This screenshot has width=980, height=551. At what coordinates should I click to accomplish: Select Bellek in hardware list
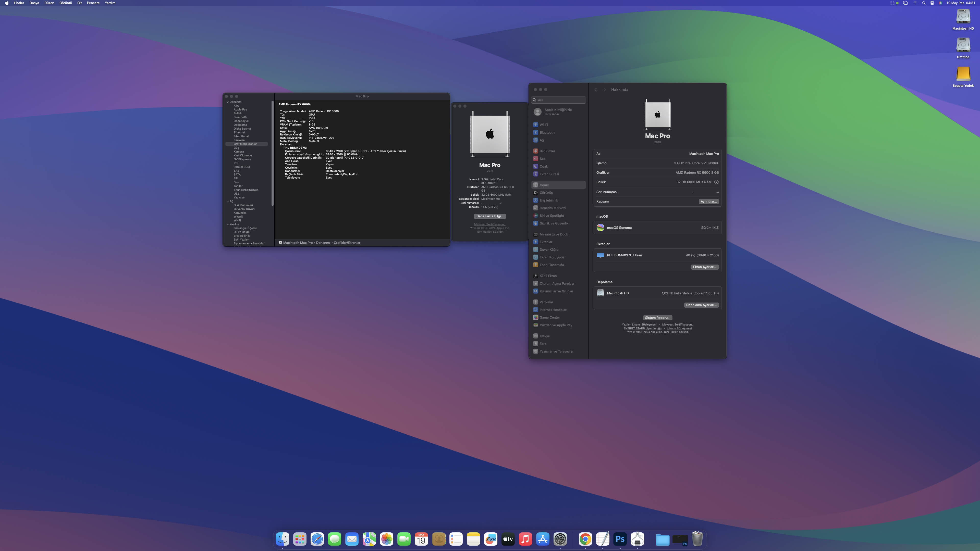[x=238, y=113]
